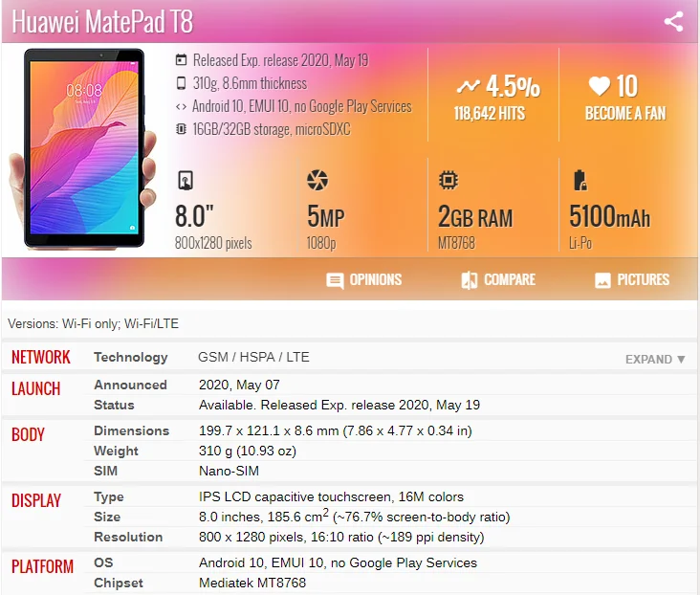The height and width of the screenshot is (595, 700).
Task: Click the Technology spec label
Action: tap(131, 357)
